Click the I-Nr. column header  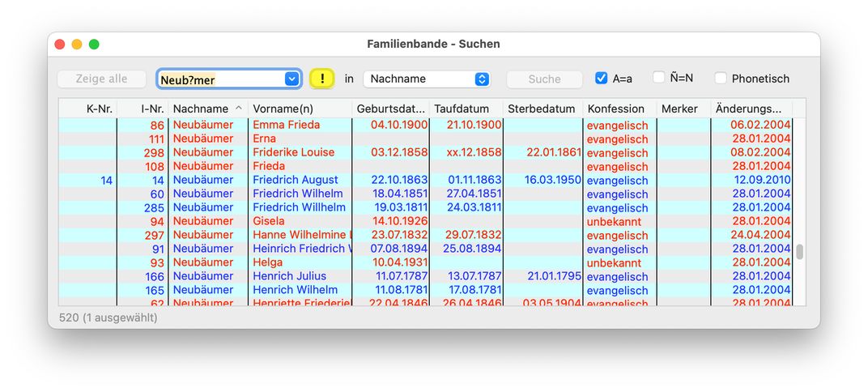coord(152,109)
